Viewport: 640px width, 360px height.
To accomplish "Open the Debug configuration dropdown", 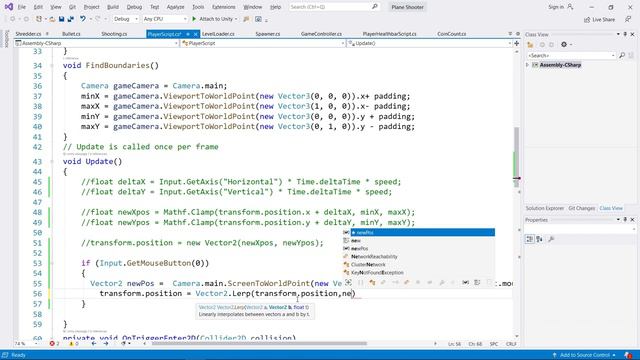I will coord(126,19).
